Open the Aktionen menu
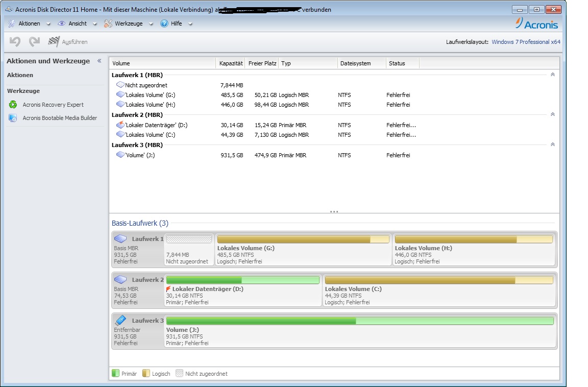Viewport: 588px width, 387px height. 29,23
